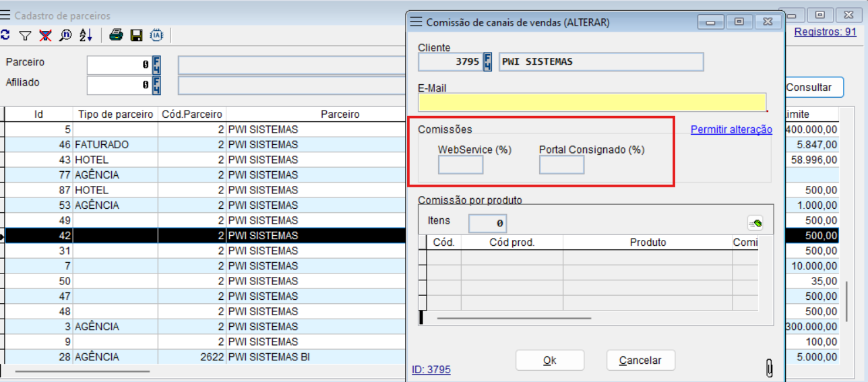Open F4 lookup beside Cliente code

click(488, 62)
